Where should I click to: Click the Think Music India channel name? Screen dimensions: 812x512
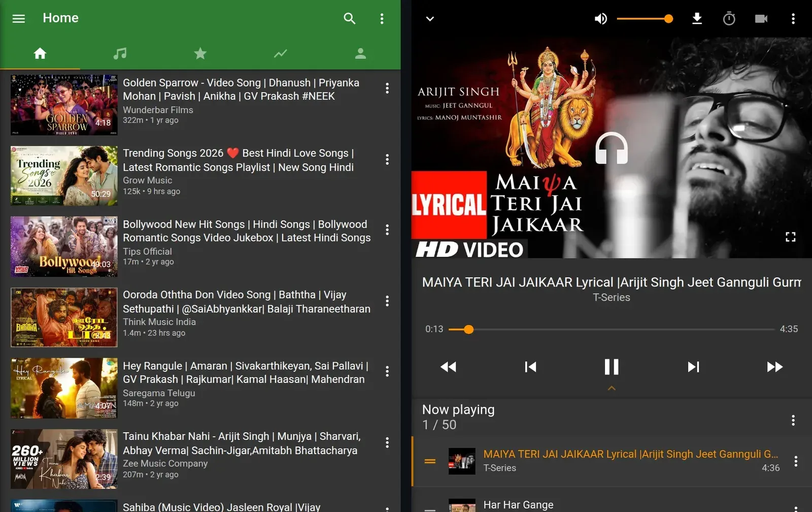[x=159, y=322]
